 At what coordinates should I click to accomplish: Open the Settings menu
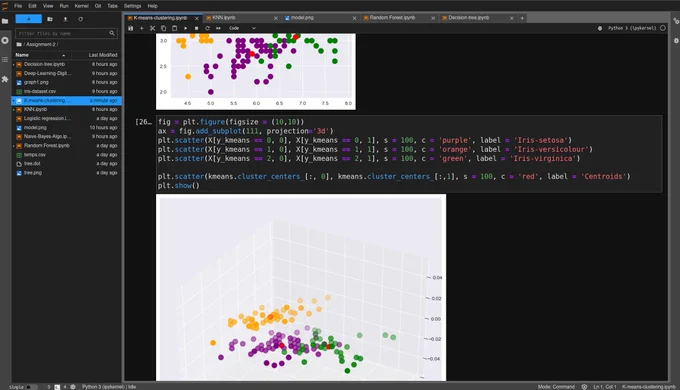pos(132,6)
